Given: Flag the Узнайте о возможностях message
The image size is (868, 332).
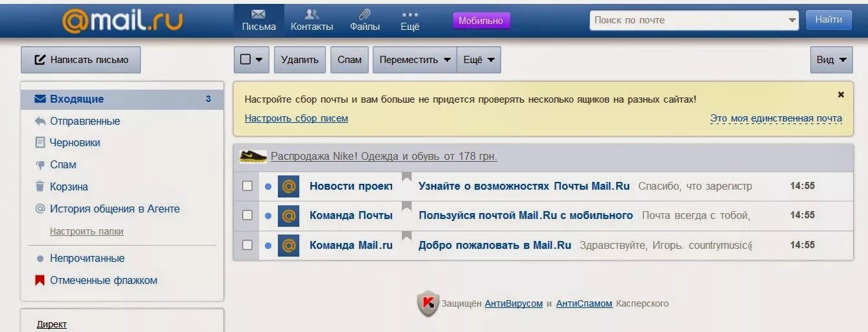Looking at the screenshot, I should [406, 177].
